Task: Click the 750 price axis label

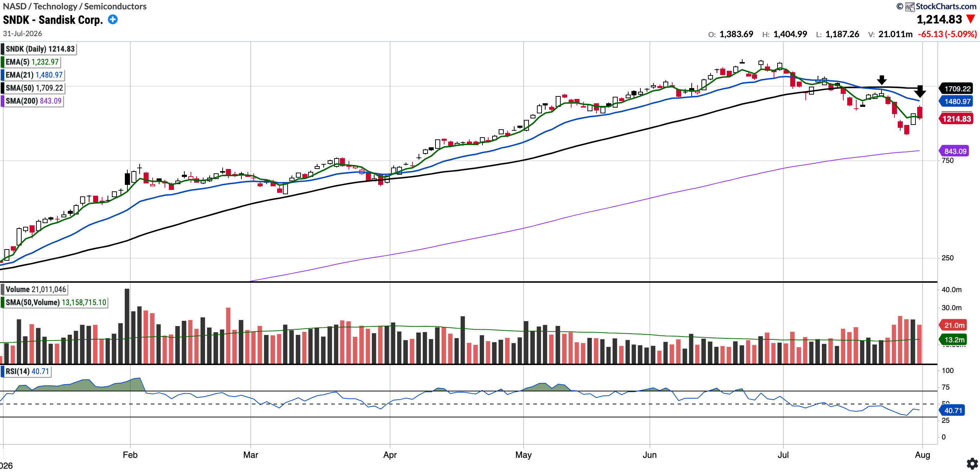Action: click(948, 160)
